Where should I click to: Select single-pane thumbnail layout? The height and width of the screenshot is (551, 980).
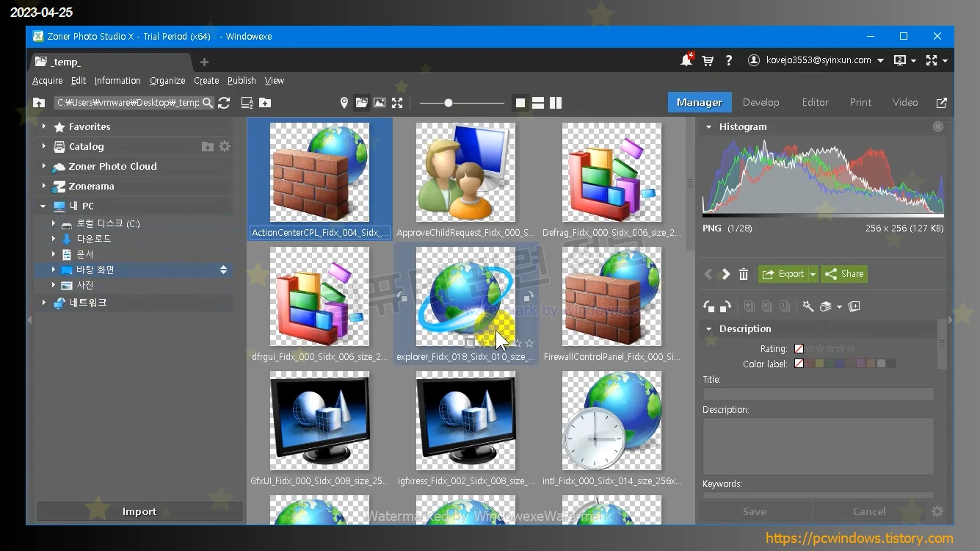pos(520,103)
